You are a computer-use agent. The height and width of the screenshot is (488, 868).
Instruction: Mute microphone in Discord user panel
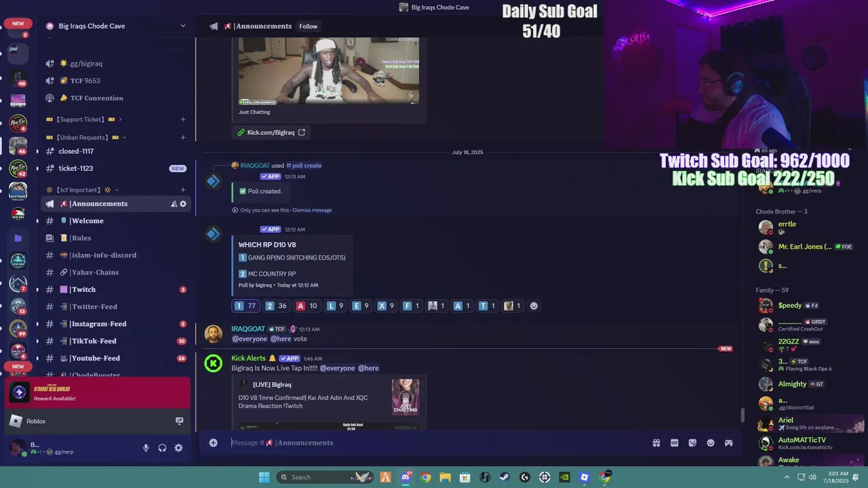(146, 448)
